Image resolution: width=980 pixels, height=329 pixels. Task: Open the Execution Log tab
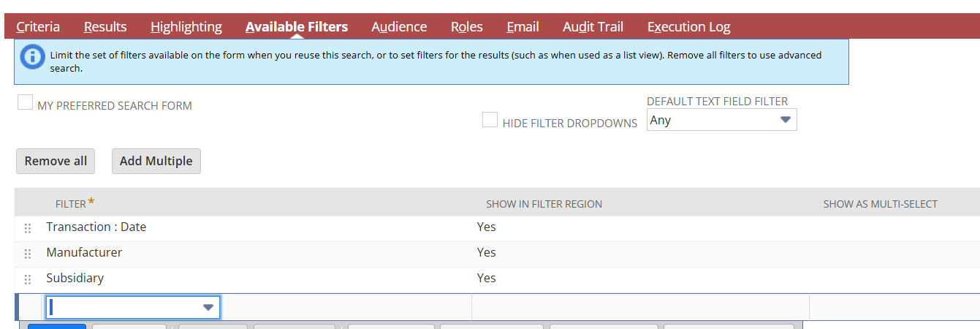(x=688, y=27)
